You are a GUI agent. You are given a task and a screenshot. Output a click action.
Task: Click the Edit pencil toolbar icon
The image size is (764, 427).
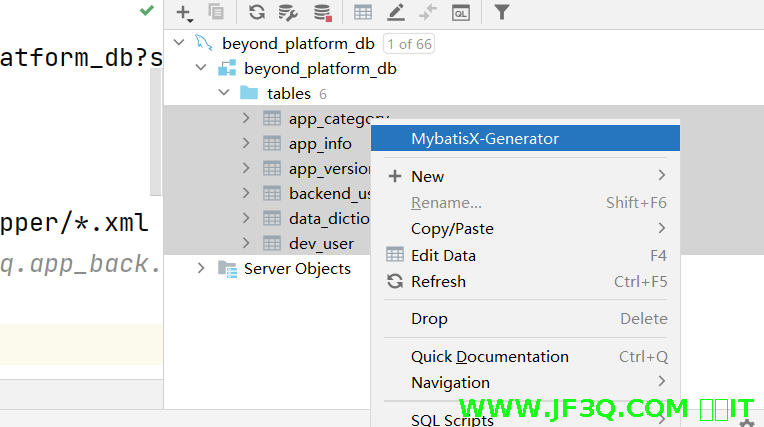(395, 13)
